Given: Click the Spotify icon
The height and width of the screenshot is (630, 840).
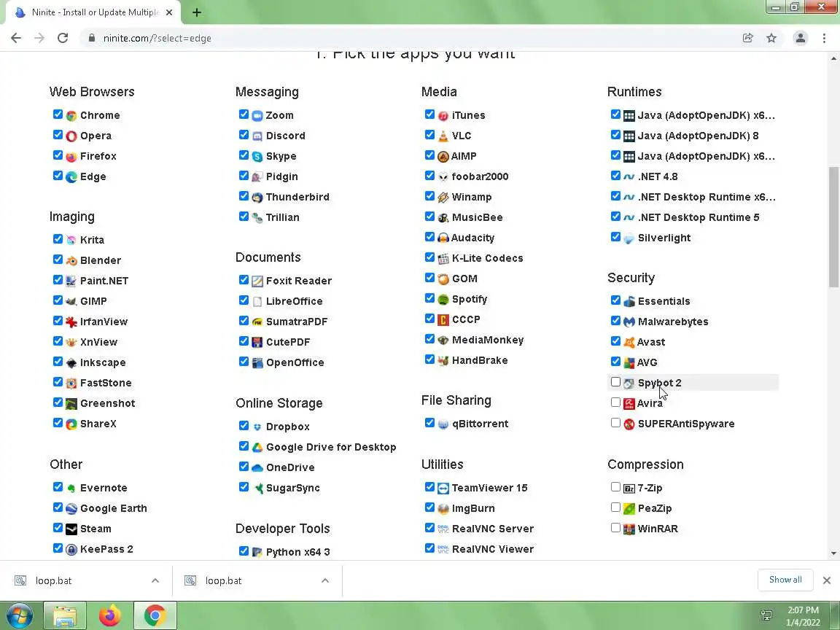Looking at the screenshot, I should coord(443,300).
